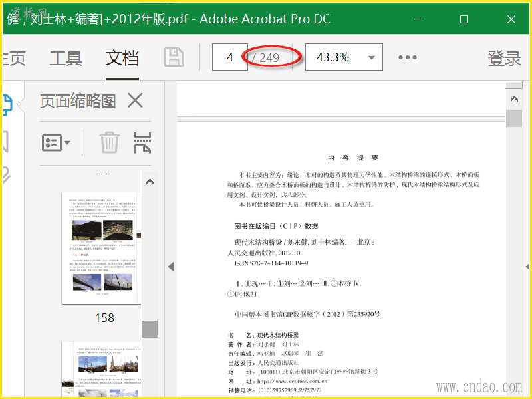This screenshot has width=532, height=399.
Task: Click the '①U448.31' classification text
Action: point(242,294)
